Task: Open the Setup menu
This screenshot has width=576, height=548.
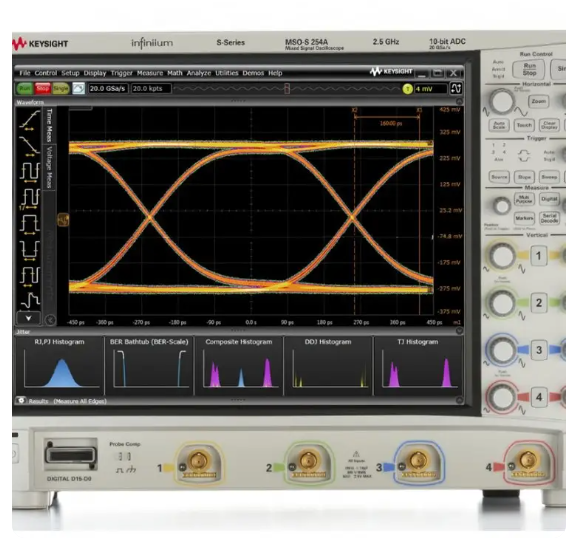Action: [70, 73]
